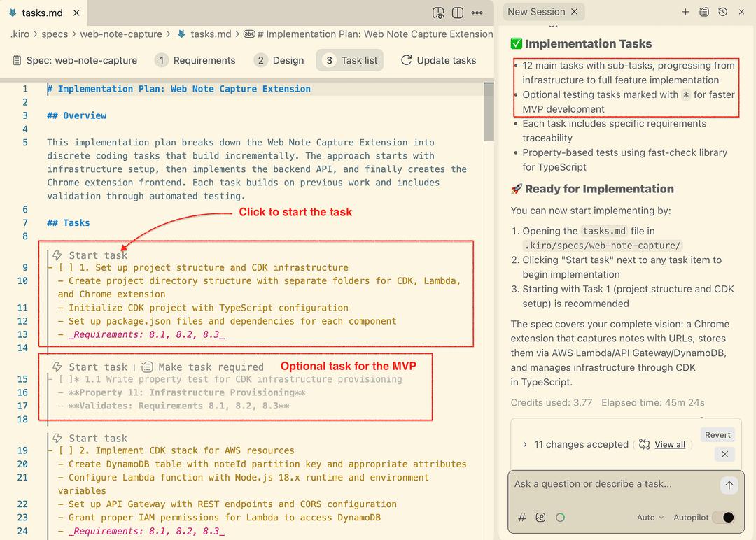Click web-note-capture breadcrumb segment
Screen dimensions: 756x540
click(121, 34)
